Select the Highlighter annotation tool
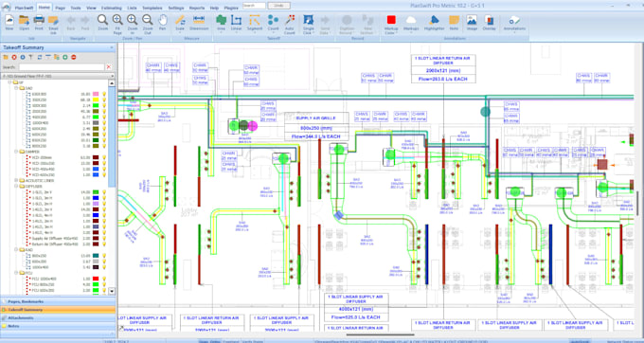The width and height of the screenshot is (644, 343). coord(434,20)
